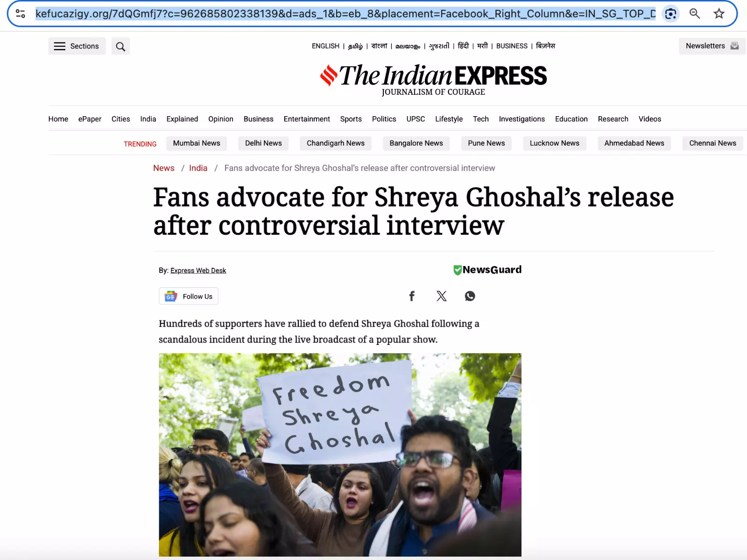Image resolution: width=747 pixels, height=560 pixels.
Task: Click the Follow Us Google News button
Action: (x=189, y=296)
